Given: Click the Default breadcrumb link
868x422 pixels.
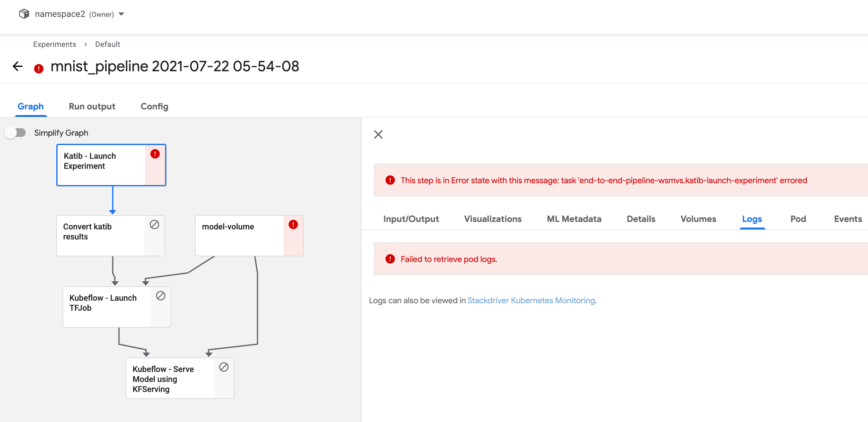Looking at the screenshot, I should [108, 44].
